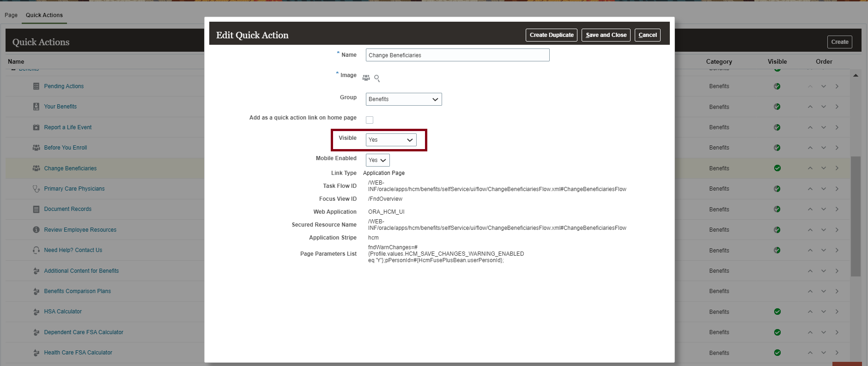Viewport: 868px width, 366px height.
Task: Click the right arrow in Need Help? Contact Us row
Action: point(837,250)
